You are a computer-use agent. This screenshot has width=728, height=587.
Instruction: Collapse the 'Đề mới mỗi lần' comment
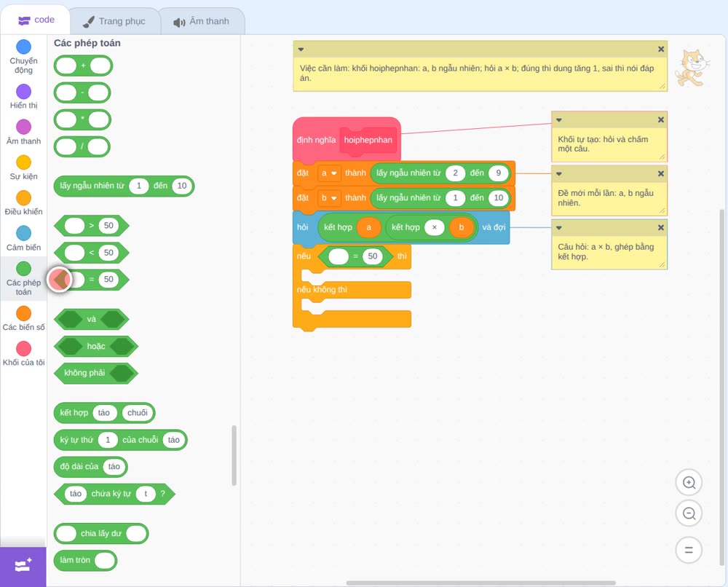[x=559, y=173]
